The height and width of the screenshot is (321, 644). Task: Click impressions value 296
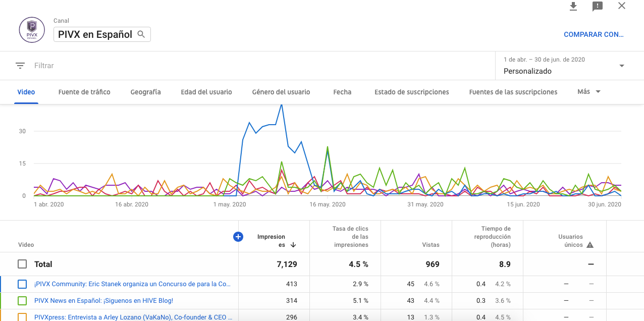pos(291,317)
